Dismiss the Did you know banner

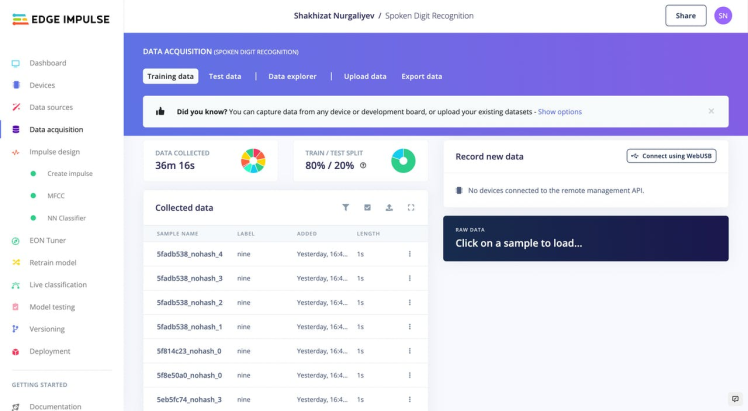(x=711, y=111)
